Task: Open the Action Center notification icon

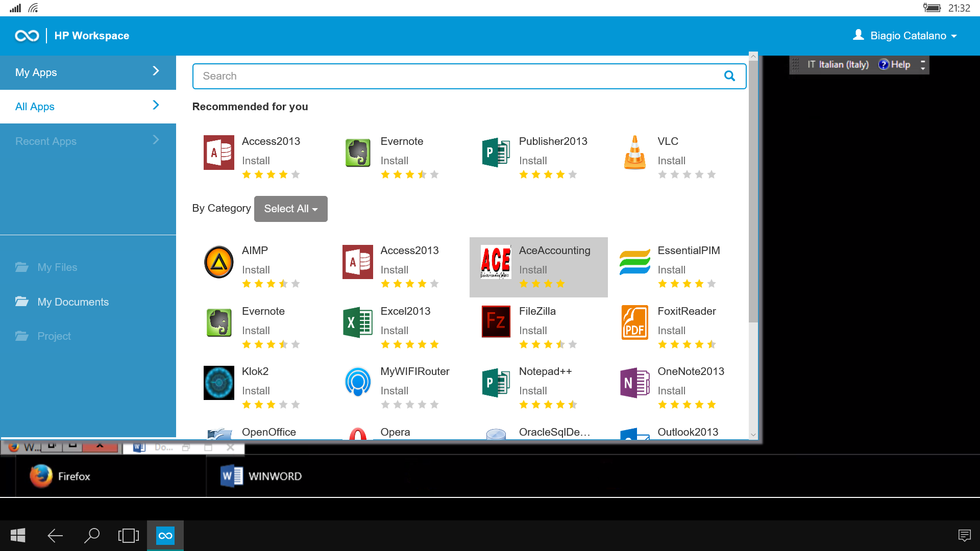Action: point(964,535)
